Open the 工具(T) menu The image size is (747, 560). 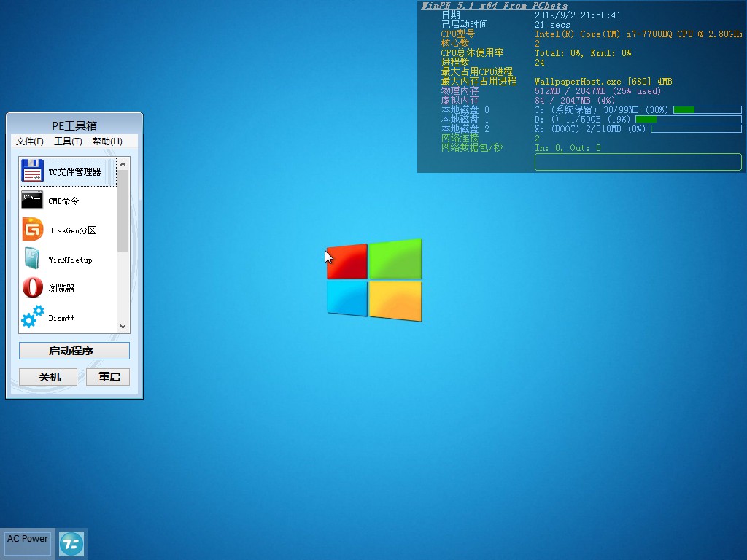pyautogui.click(x=68, y=141)
